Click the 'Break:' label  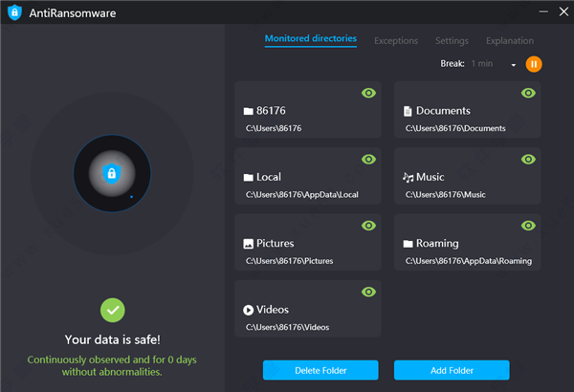point(453,64)
